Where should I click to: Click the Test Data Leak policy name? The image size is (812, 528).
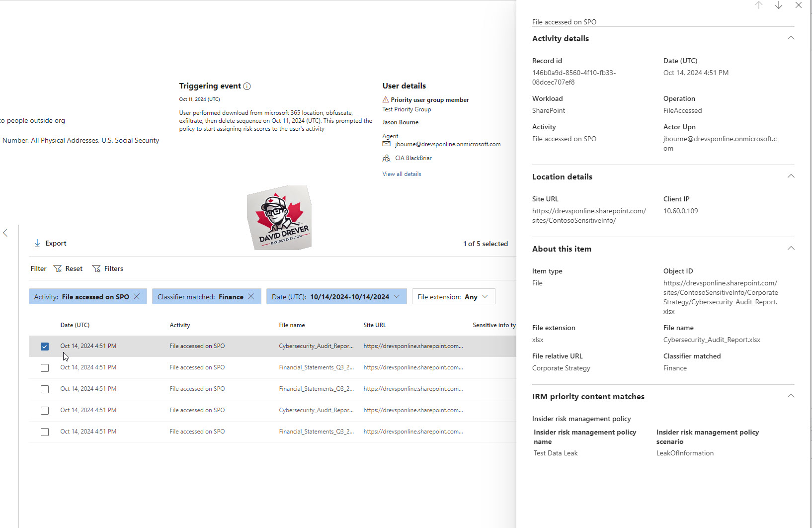pyautogui.click(x=556, y=453)
